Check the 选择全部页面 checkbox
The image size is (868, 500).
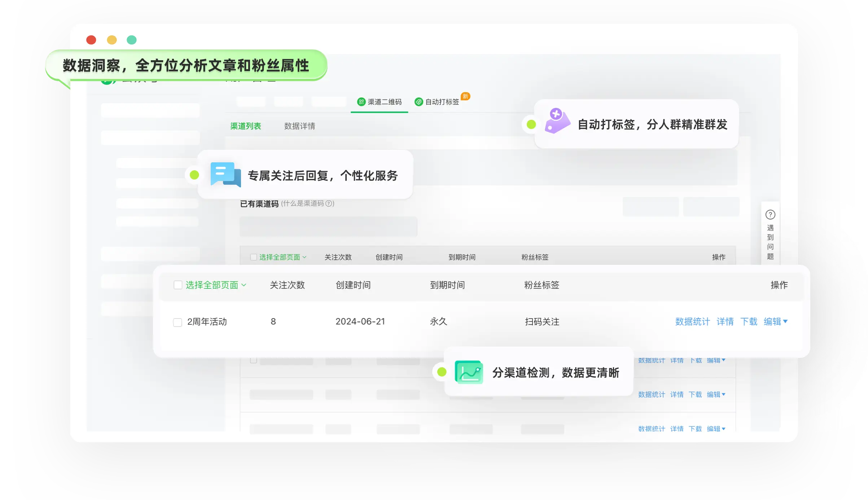(177, 285)
